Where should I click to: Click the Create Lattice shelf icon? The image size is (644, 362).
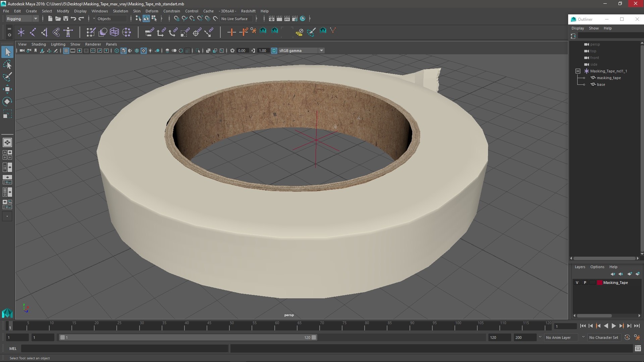coord(114,32)
